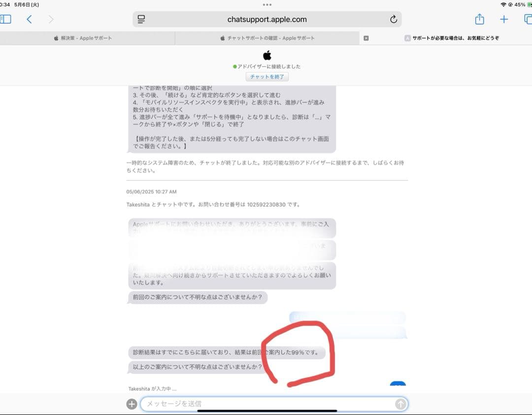This screenshot has width=532, height=415.
Task: Tap the 診断結果はすでに message bubble
Action: pyautogui.click(x=227, y=352)
